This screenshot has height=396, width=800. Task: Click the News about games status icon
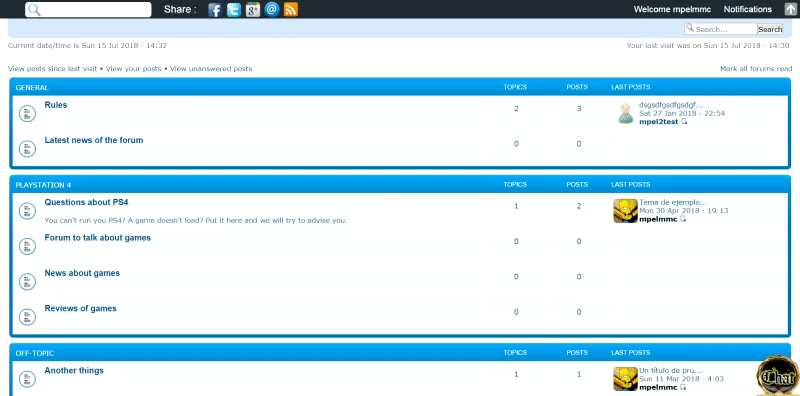point(28,282)
